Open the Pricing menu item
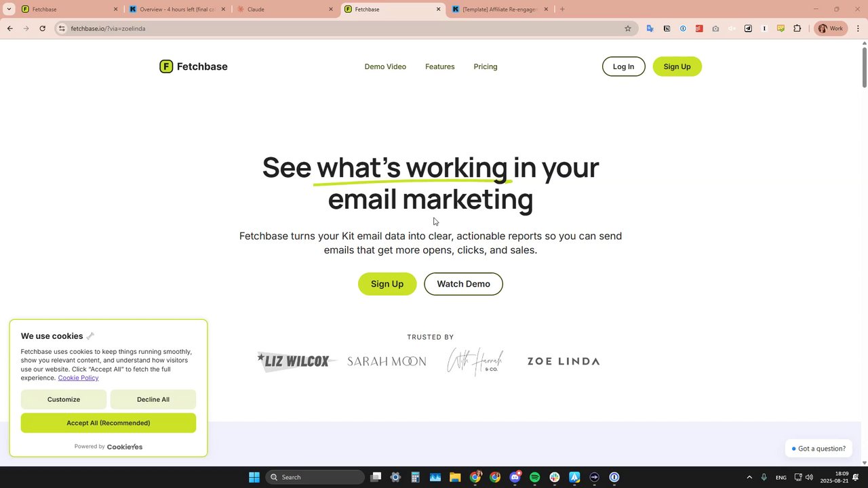868x488 pixels. [486, 66]
